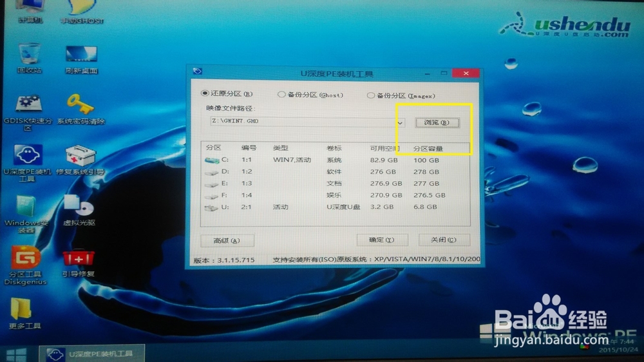Select the U: partition row

point(335,207)
